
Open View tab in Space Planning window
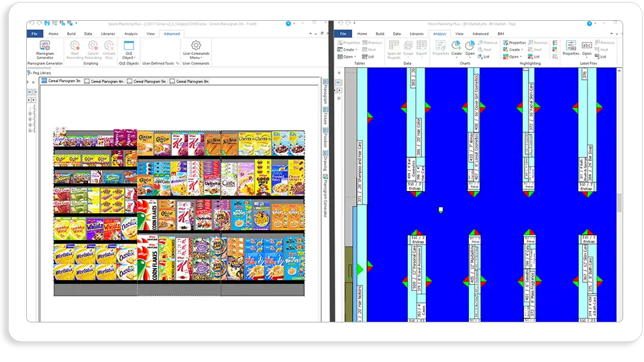click(151, 34)
